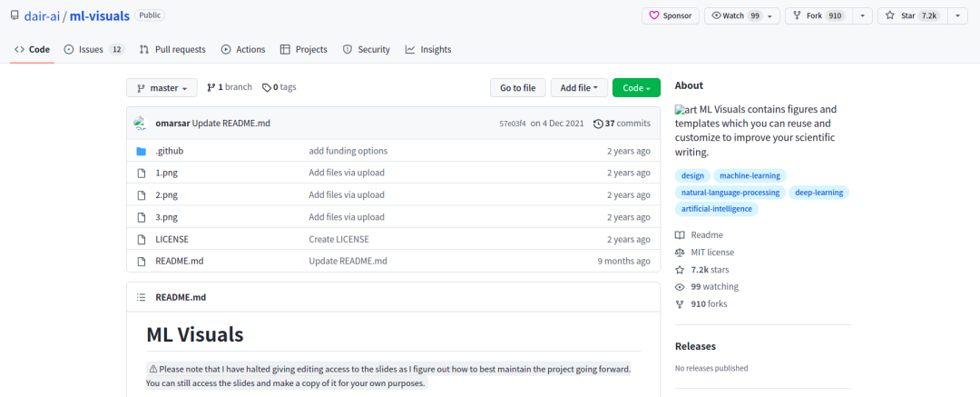
Task: Open the Create LICENSE commit message
Action: (x=338, y=239)
